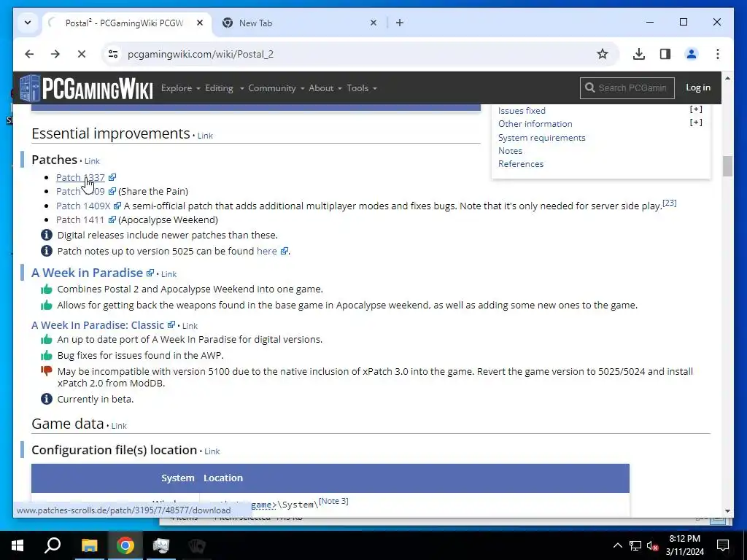This screenshot has height=560, width=747.
Task: Stop loading the page
Action: 82,54
